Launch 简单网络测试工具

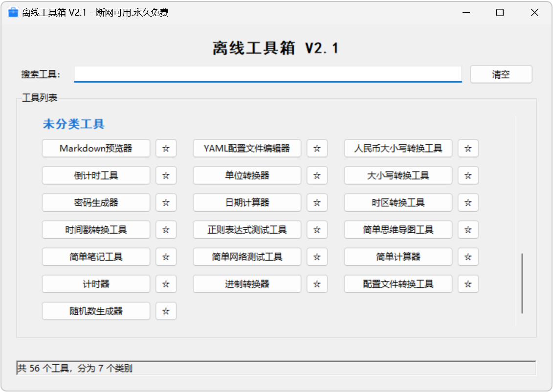(247, 257)
